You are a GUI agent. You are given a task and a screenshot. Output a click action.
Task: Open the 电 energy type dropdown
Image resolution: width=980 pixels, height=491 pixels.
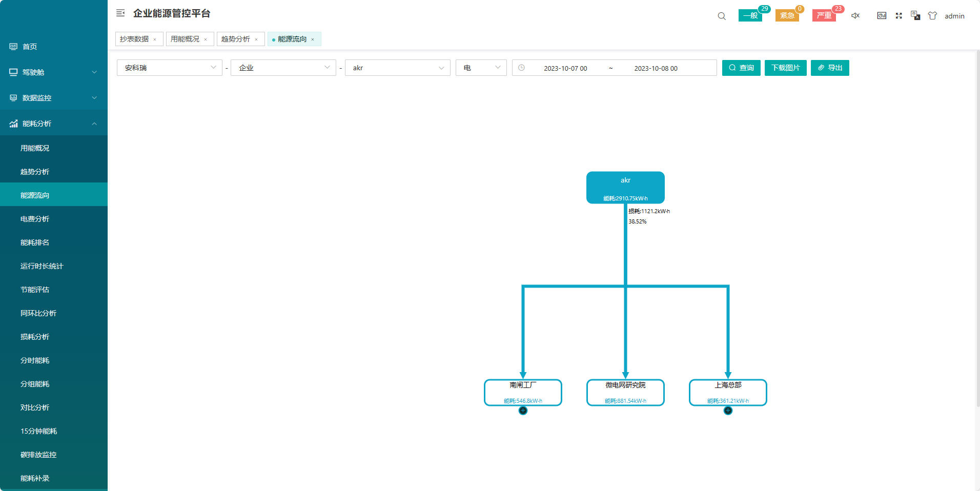point(481,68)
